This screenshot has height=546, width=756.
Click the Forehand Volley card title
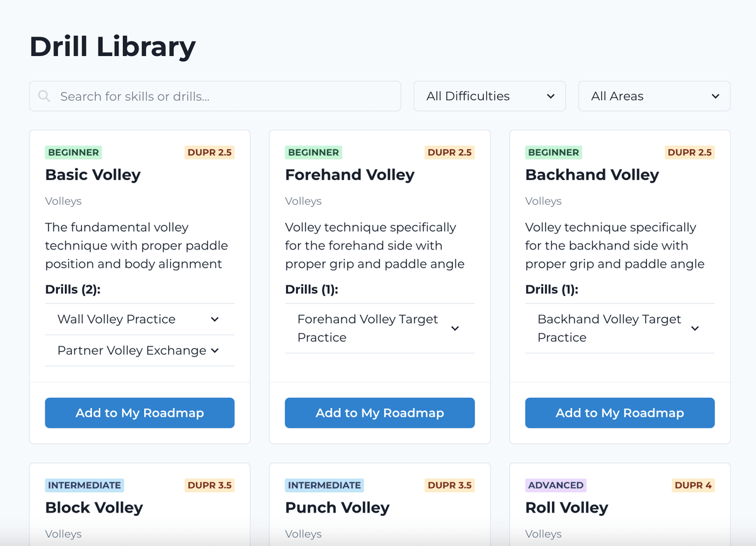click(350, 175)
